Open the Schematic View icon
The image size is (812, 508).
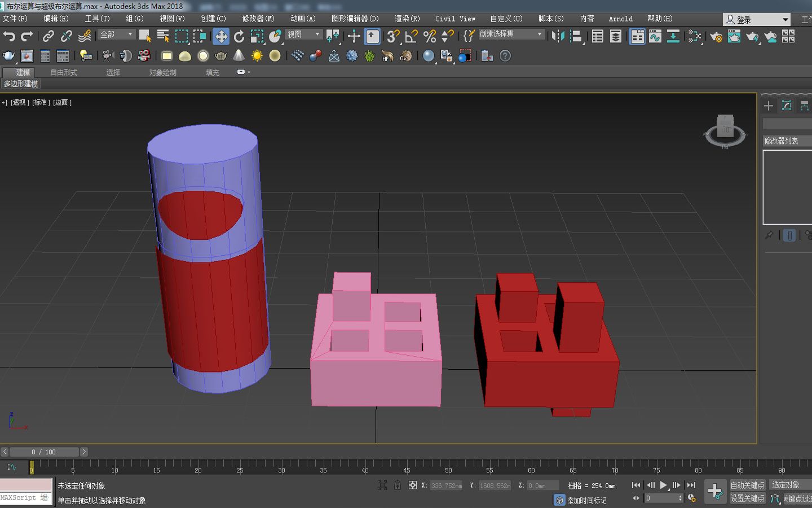pyautogui.click(x=673, y=36)
